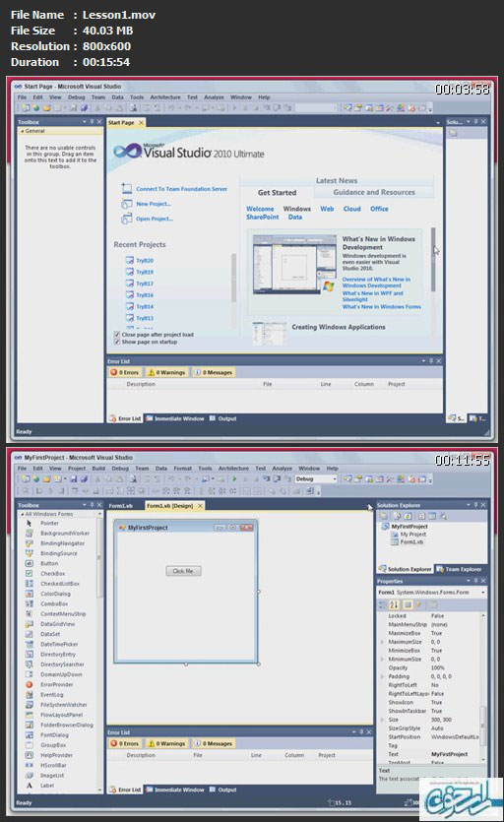Image resolution: width=504 pixels, height=822 pixels.
Task: Collapse the General group in Toolbox
Action: click(x=23, y=131)
